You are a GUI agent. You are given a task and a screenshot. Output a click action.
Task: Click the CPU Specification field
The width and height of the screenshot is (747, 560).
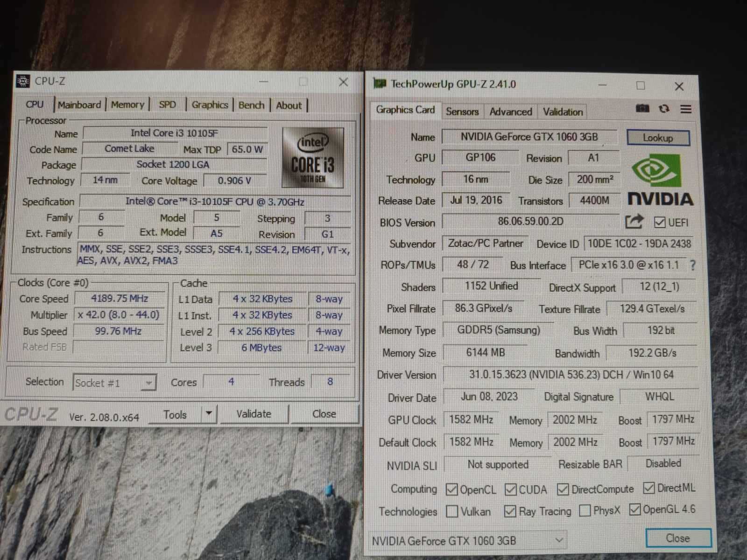point(215,202)
